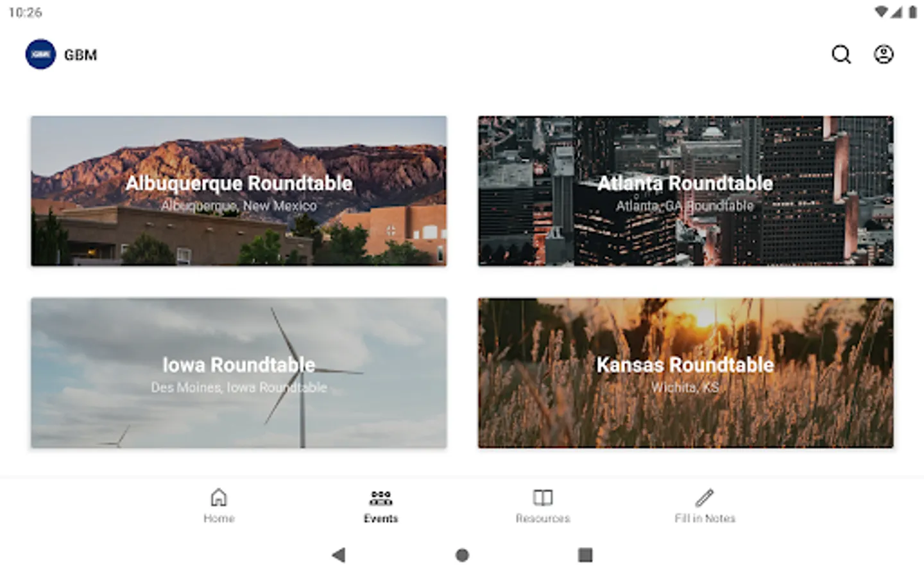
Task: Open the Kansas Roundtable event card
Action: pos(685,372)
